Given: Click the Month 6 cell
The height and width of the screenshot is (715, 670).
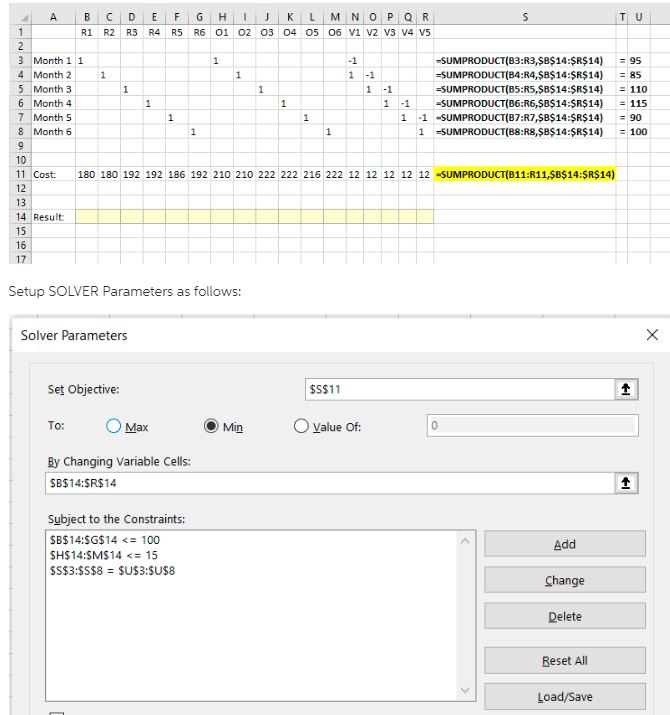Looking at the screenshot, I should [x=53, y=131].
